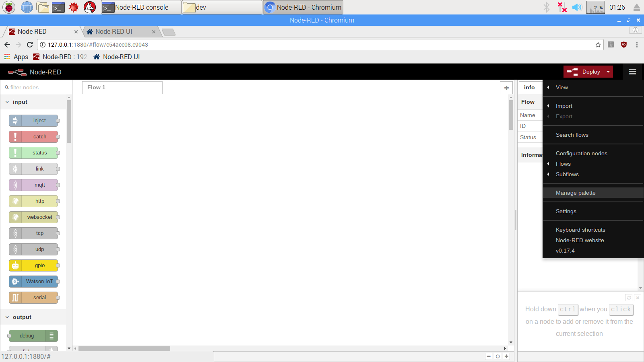This screenshot has height=362, width=644.
Task: Open the Deploy options dropdown arrow
Action: coord(608,72)
